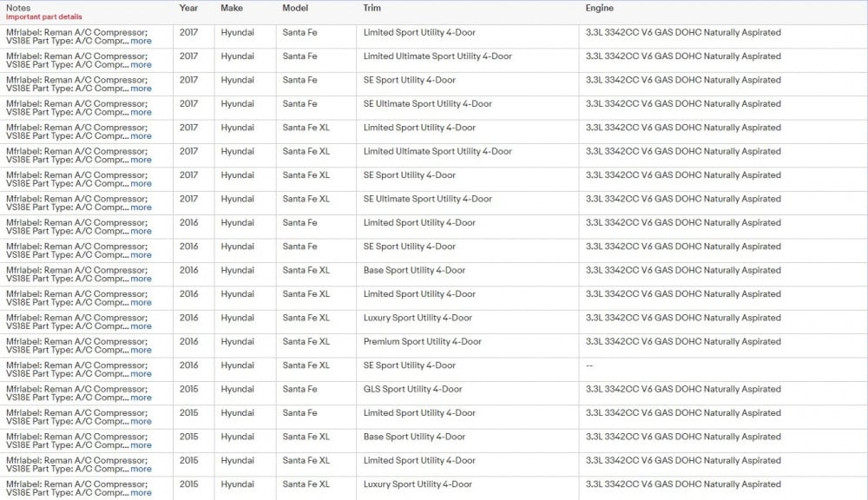
Task: Expand notes in the row with empty engine value
Action: [141, 374]
